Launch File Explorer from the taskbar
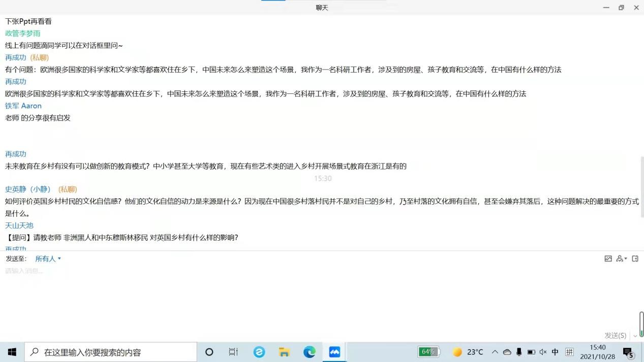The image size is (644, 362). [284, 352]
